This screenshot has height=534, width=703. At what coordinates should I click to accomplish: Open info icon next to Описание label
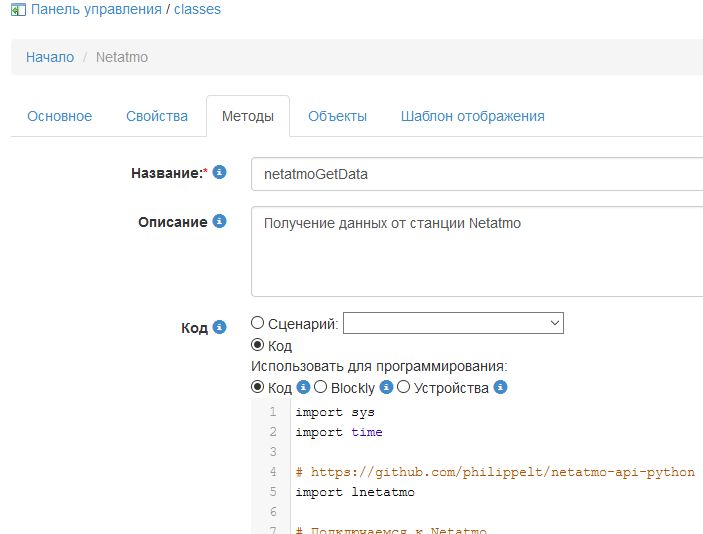(219, 221)
